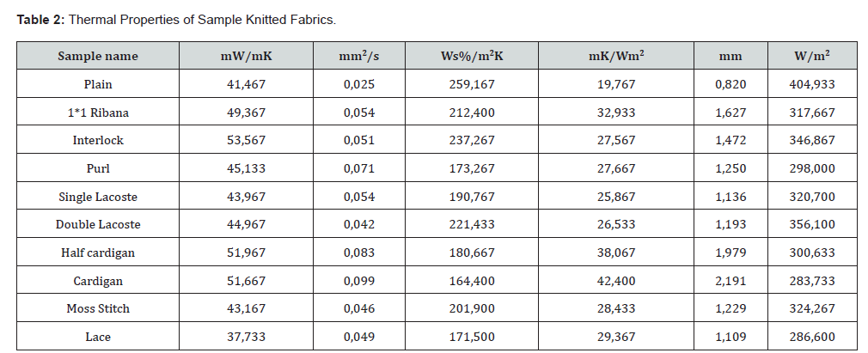
Task: Click the Lace sample name cell
Action: tap(98, 337)
